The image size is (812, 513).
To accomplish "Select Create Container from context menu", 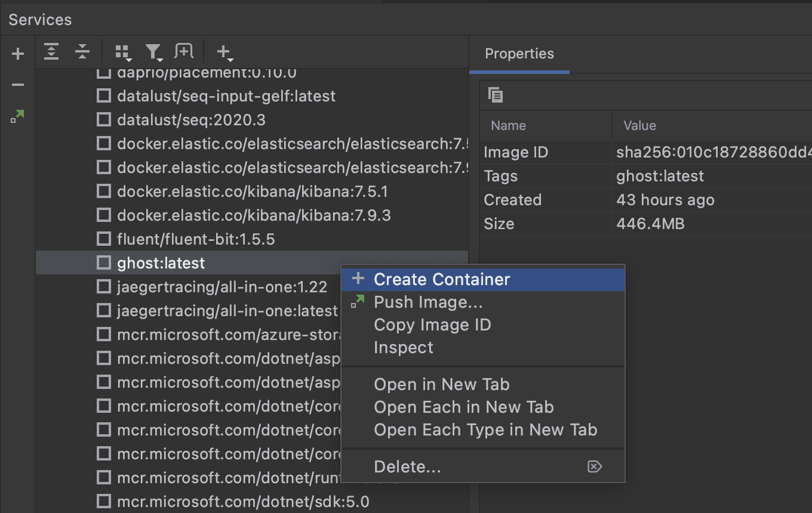I will coord(442,279).
